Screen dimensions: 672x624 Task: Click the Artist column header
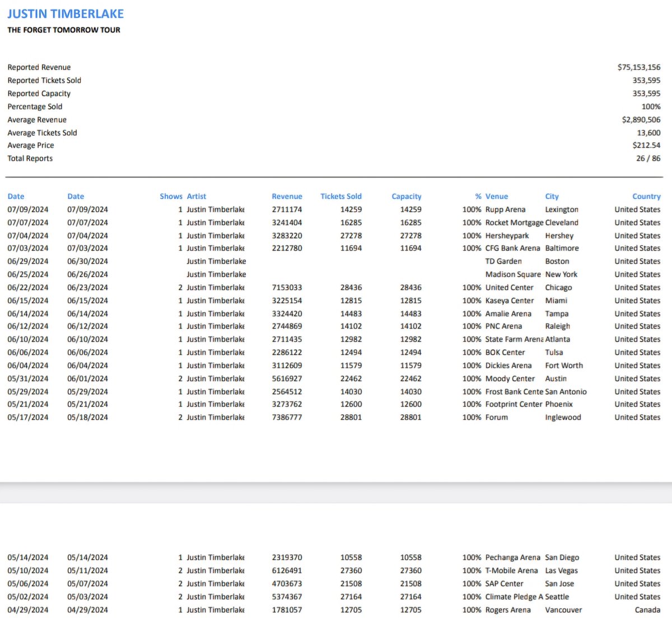197,196
